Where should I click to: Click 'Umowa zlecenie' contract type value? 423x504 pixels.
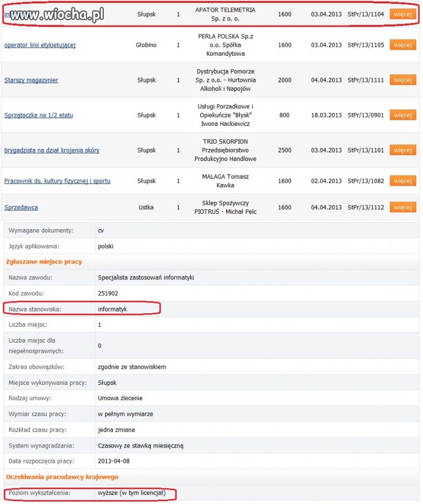coord(120,398)
